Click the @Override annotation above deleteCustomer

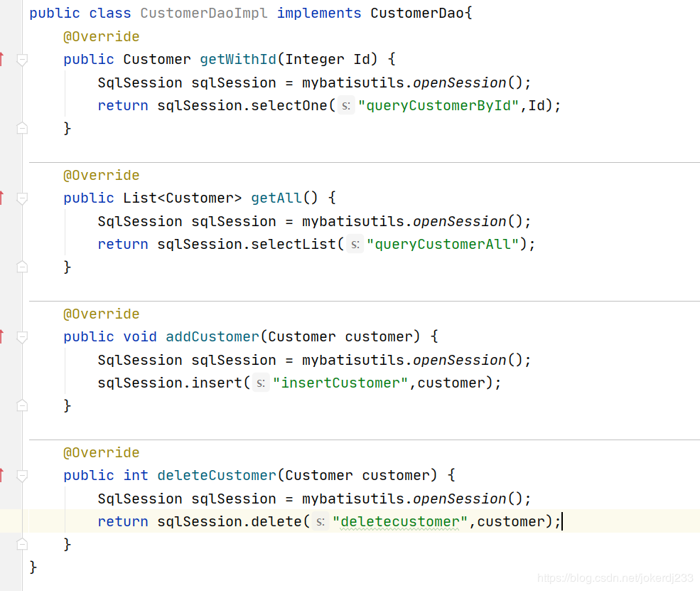click(x=101, y=452)
